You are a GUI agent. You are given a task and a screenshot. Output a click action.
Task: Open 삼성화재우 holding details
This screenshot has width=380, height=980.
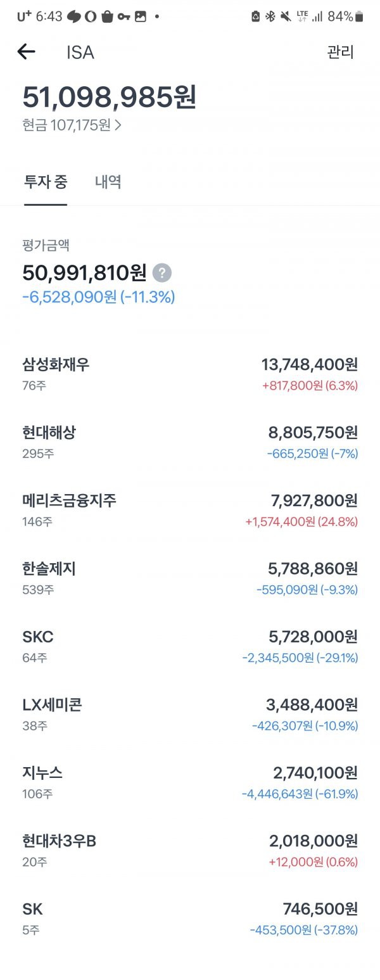point(190,374)
